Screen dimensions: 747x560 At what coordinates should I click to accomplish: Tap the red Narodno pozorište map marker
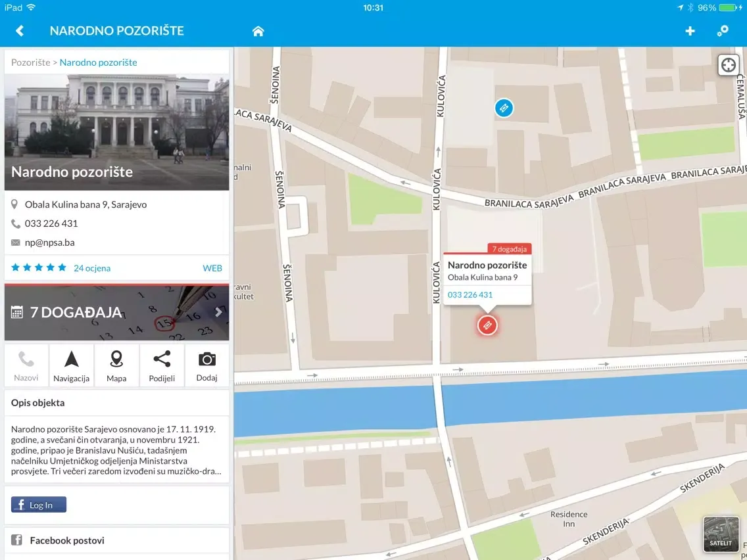487,326
